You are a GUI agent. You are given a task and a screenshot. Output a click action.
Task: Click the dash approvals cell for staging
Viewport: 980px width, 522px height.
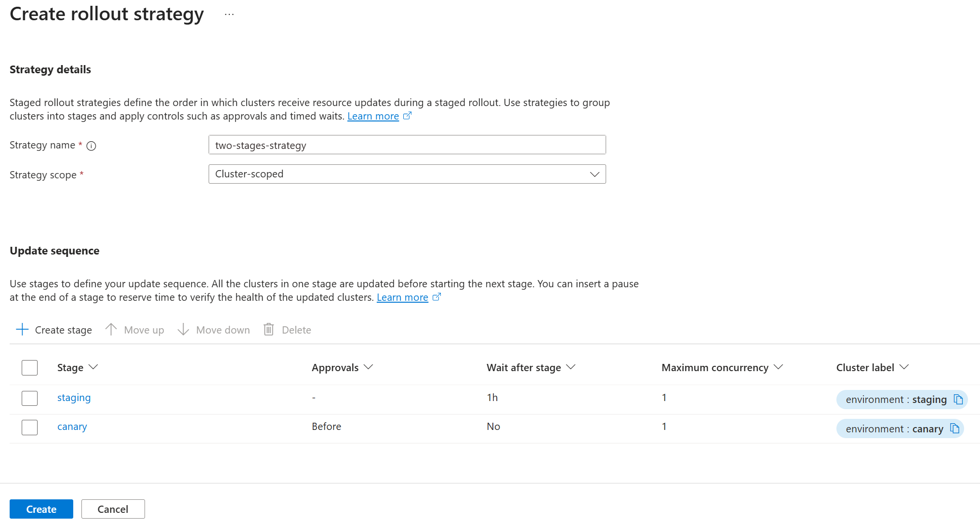[314, 398]
